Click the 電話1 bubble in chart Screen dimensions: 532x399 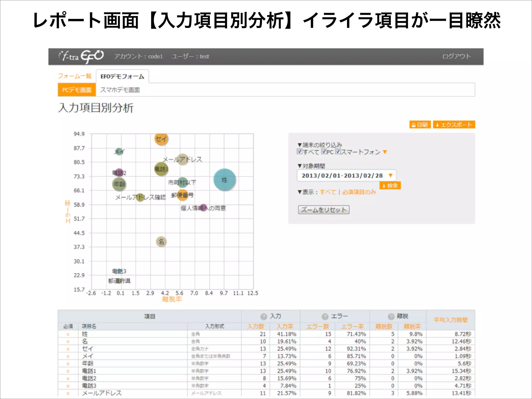tap(161, 169)
